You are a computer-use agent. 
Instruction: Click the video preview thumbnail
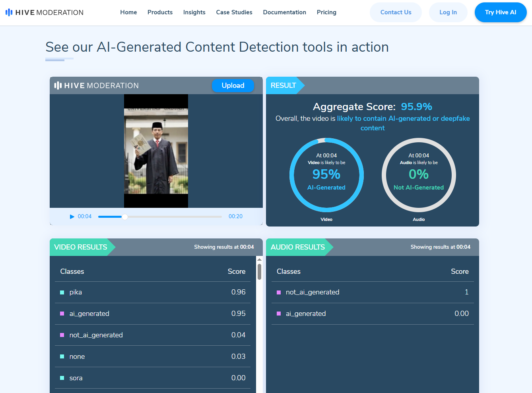156,151
